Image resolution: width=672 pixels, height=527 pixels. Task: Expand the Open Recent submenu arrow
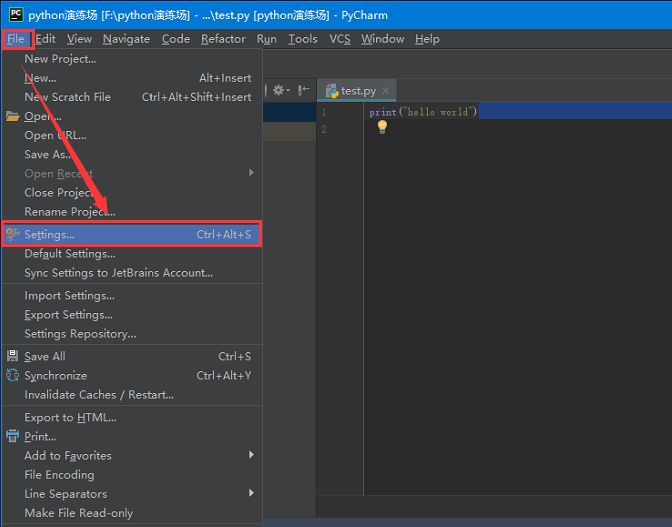[x=251, y=172]
